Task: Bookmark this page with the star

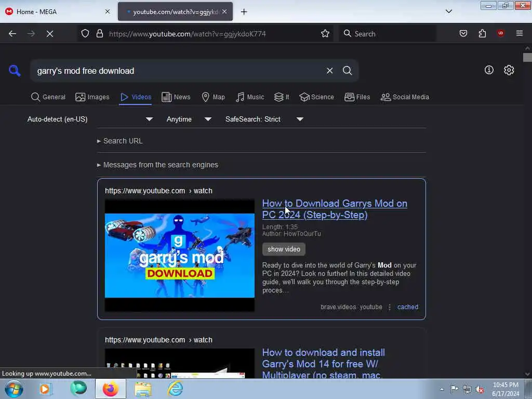Action: [325, 33]
